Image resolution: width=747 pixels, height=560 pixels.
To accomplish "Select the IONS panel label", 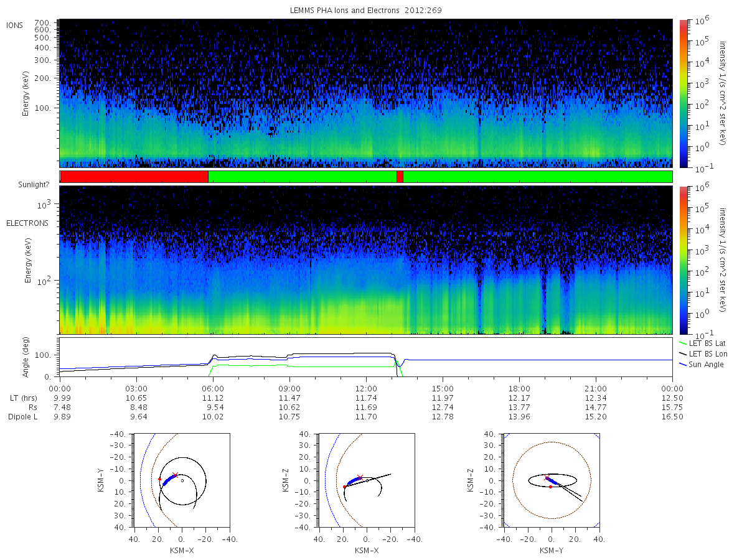I will coord(15,25).
